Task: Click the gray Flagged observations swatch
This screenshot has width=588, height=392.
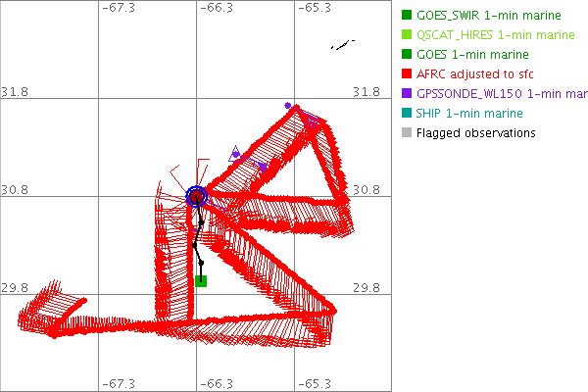Action: coord(407,133)
